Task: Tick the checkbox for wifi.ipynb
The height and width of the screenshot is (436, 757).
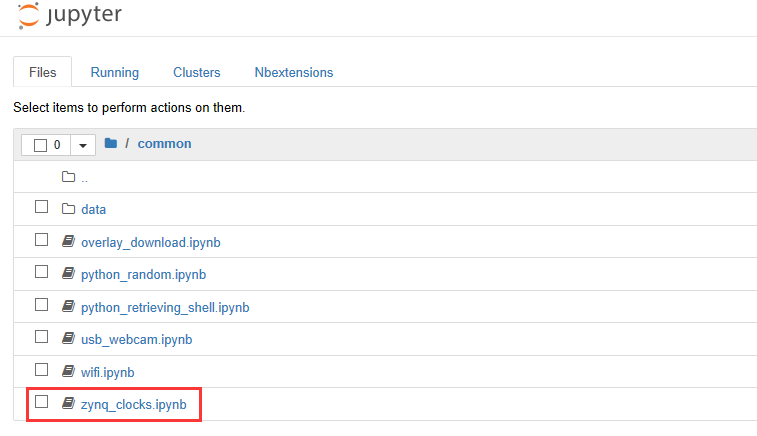Action: coord(42,369)
